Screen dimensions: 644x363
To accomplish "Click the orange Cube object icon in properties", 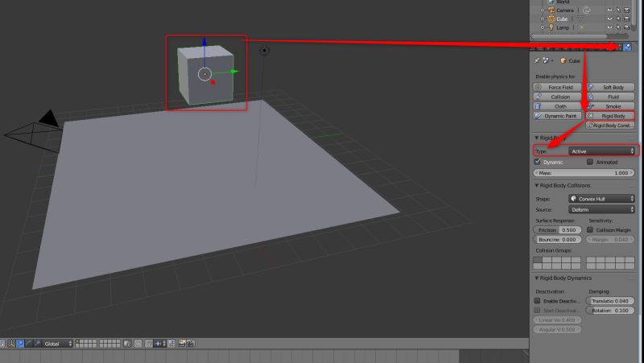I will click(x=563, y=61).
